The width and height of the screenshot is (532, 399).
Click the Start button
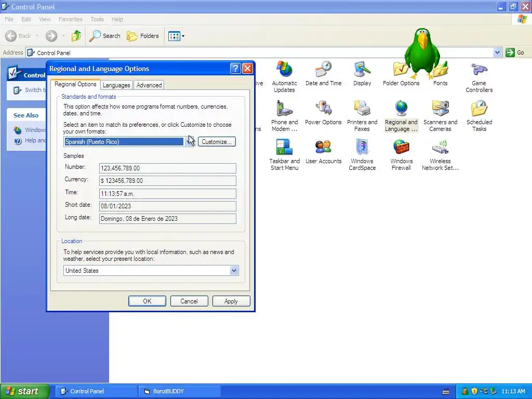[24, 391]
